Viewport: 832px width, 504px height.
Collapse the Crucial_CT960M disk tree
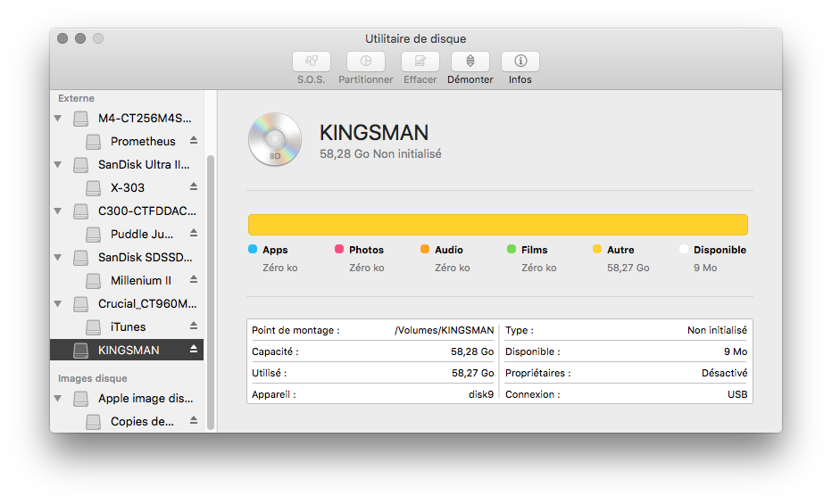click(58, 303)
